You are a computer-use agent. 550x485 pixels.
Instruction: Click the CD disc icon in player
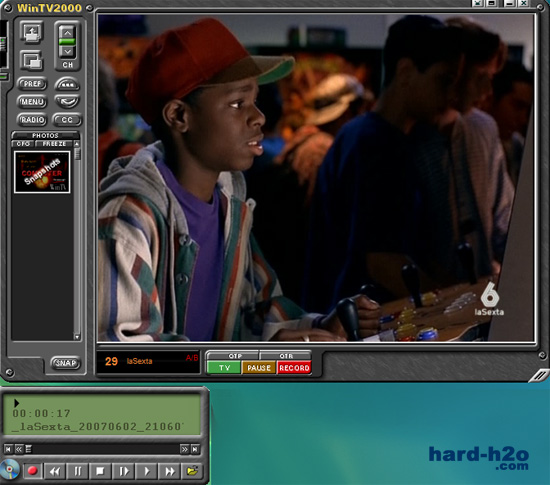click(x=9, y=469)
